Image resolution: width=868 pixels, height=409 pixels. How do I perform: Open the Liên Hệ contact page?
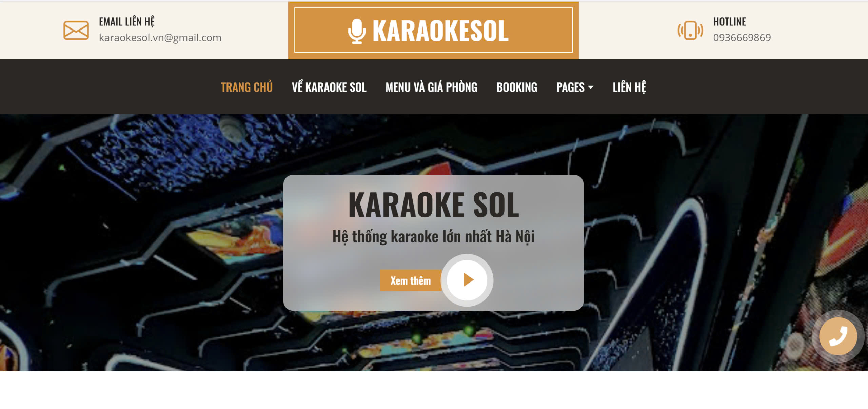(x=629, y=87)
